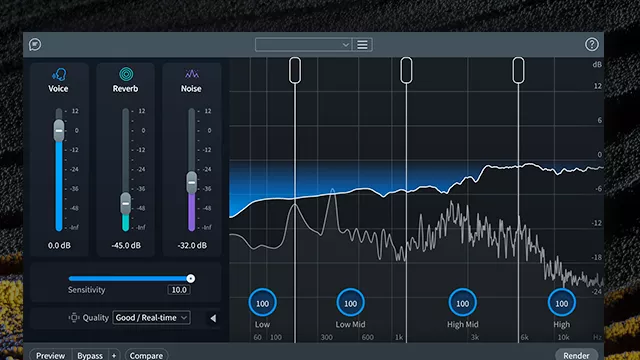This screenshot has height=360, width=640.
Task: Select the crossover handle near 1k
Action: tap(406, 71)
